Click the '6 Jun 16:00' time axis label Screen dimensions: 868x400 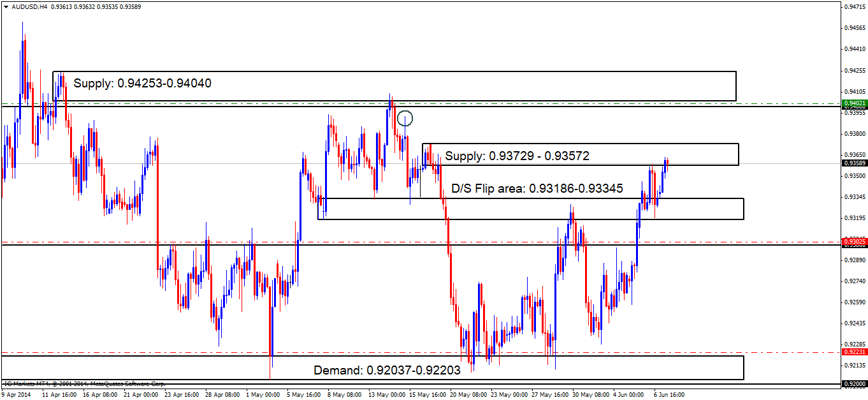[x=669, y=395]
